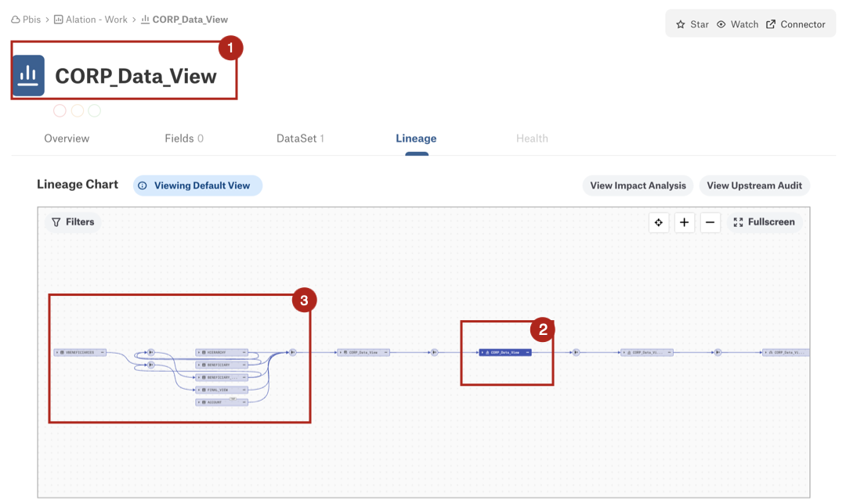Go to Pbis in the breadcrumb
846x504 pixels.
(32, 20)
